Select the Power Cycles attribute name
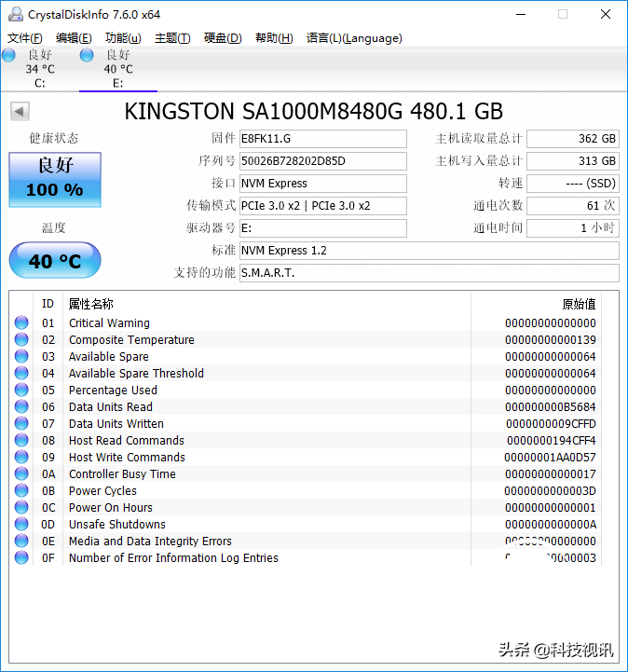 [x=102, y=490]
